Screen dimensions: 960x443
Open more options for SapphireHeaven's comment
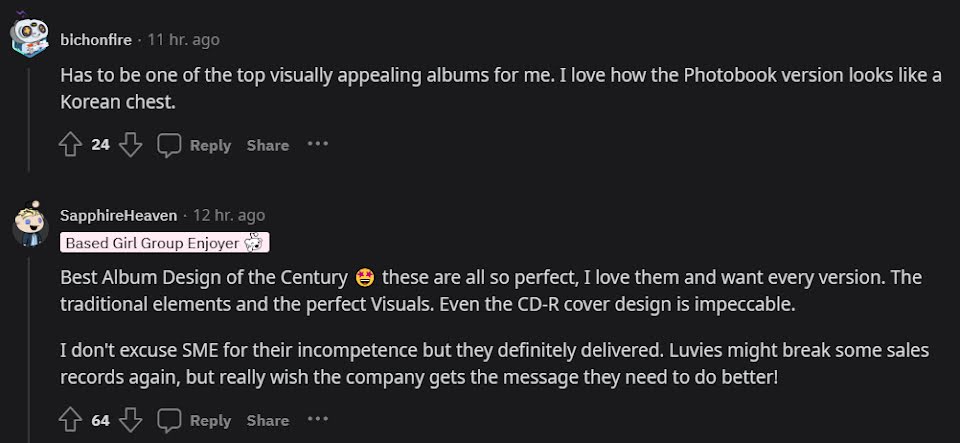318,419
